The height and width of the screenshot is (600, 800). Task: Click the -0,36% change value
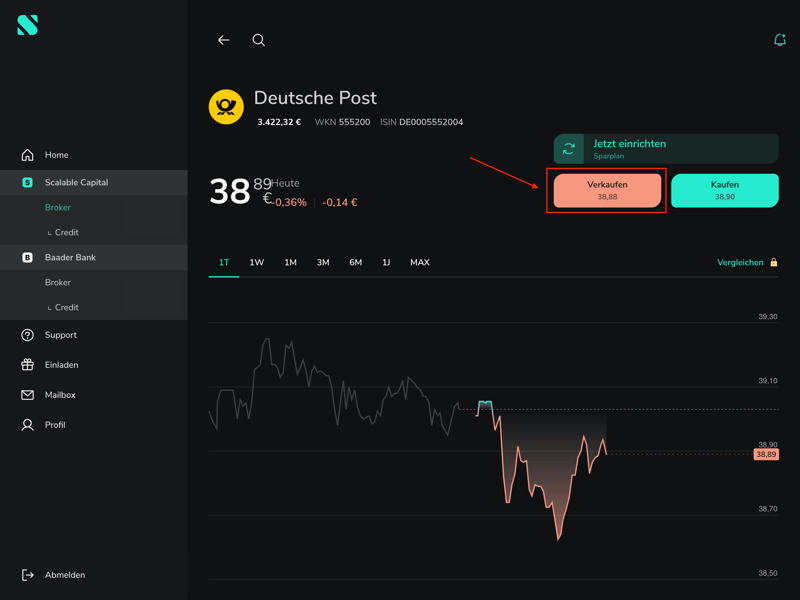point(289,202)
